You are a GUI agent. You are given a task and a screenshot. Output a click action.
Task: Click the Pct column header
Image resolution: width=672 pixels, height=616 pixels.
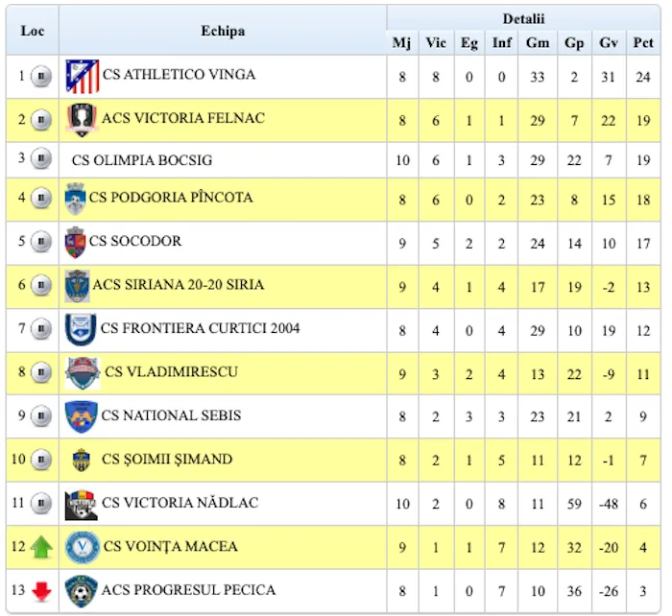pyautogui.click(x=642, y=42)
